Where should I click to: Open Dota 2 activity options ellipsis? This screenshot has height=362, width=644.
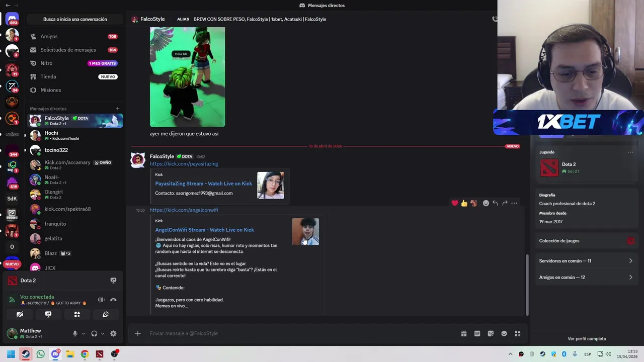click(x=630, y=152)
